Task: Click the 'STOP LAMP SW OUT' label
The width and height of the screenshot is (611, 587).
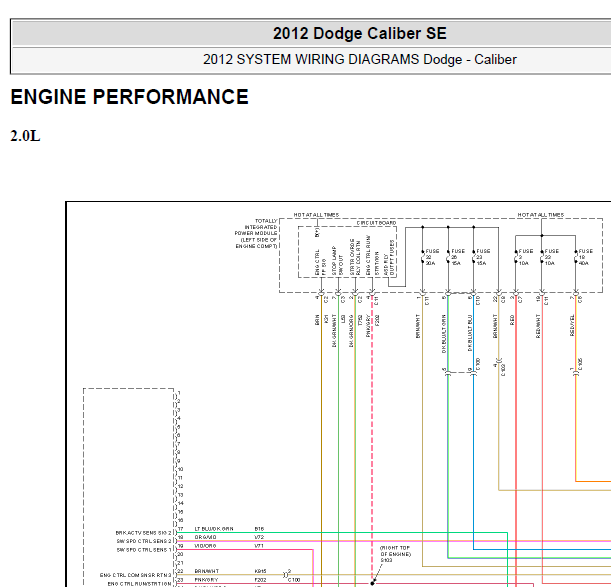Action: point(337,261)
